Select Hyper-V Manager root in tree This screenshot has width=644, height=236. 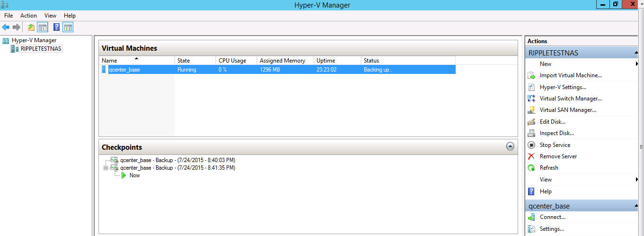[34, 40]
